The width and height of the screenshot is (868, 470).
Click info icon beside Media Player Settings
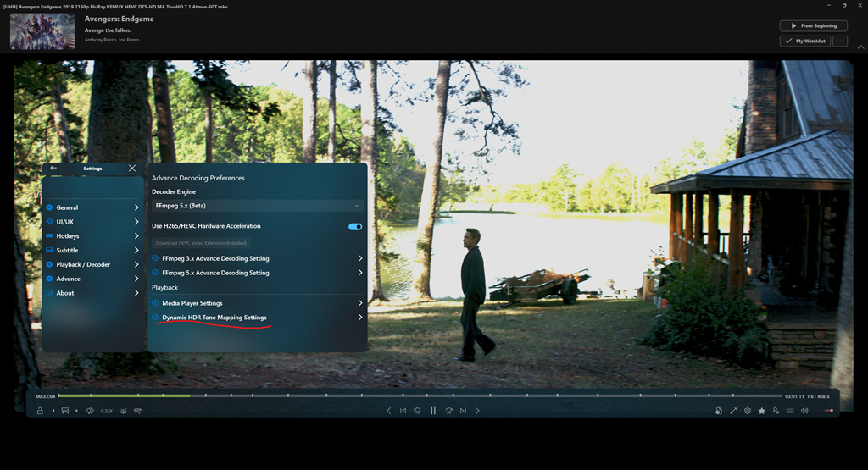point(155,303)
